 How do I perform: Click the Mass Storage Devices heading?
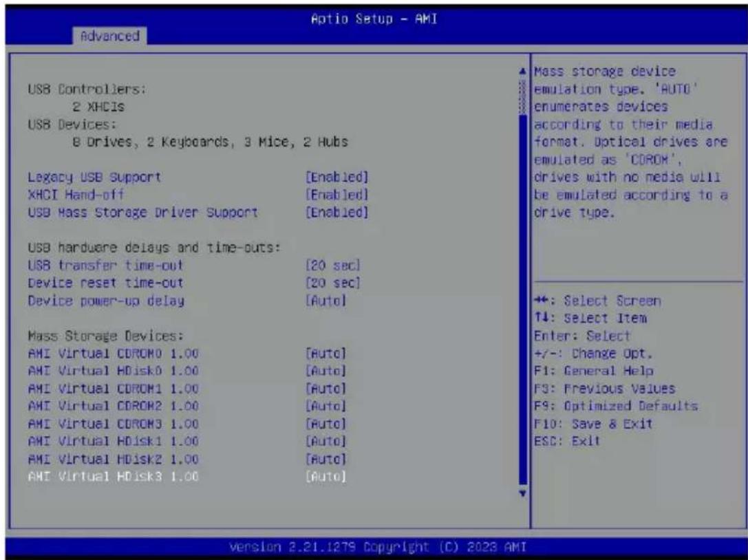[x=105, y=336]
